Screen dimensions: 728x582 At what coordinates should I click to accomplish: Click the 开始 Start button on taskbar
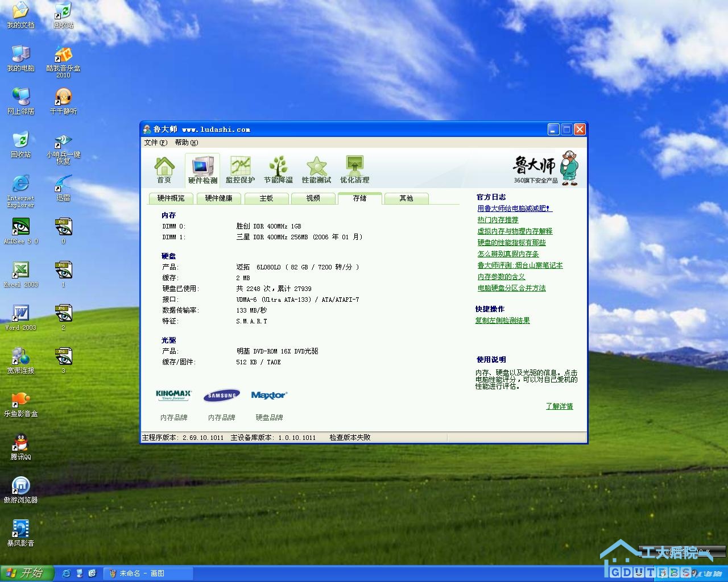27,573
